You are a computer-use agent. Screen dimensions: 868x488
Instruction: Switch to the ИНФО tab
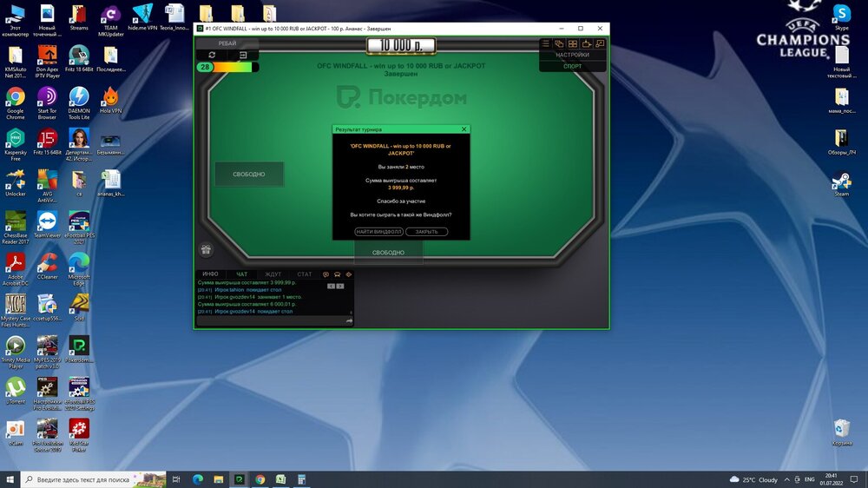210,274
